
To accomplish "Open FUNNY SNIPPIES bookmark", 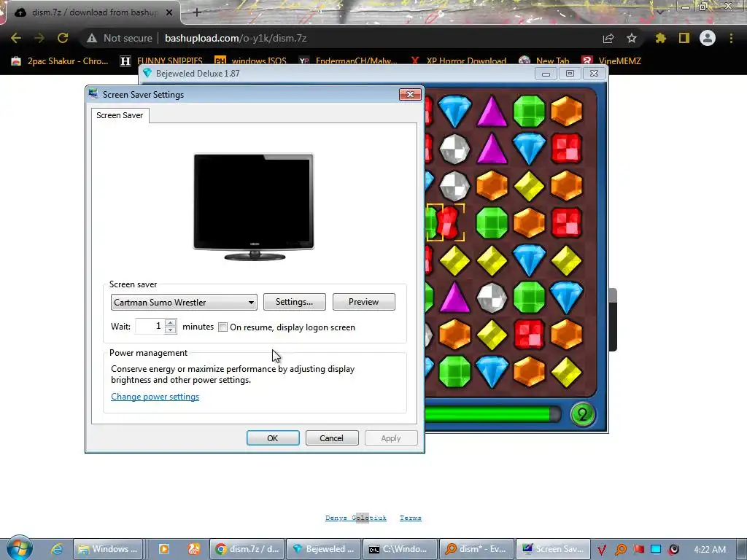I will coord(161,61).
